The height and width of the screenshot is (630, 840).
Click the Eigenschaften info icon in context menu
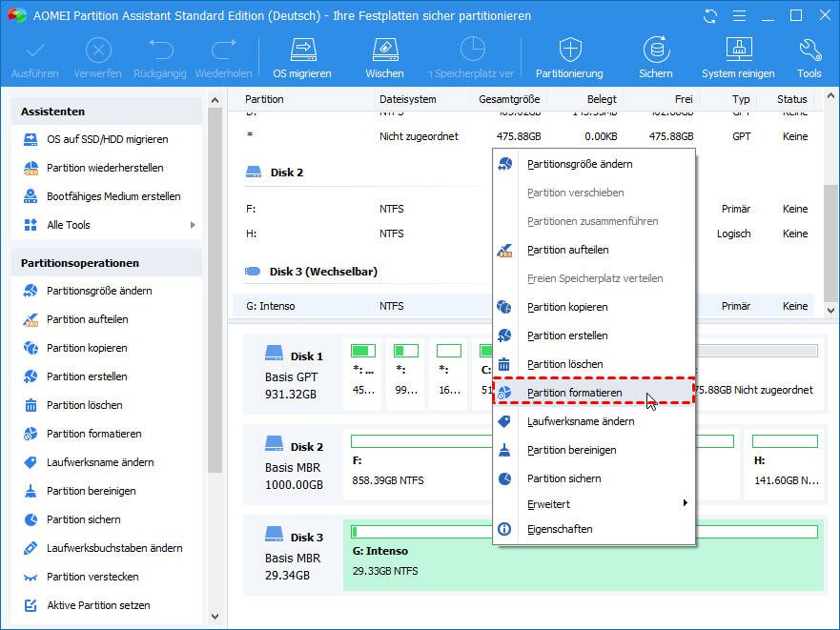pos(504,529)
